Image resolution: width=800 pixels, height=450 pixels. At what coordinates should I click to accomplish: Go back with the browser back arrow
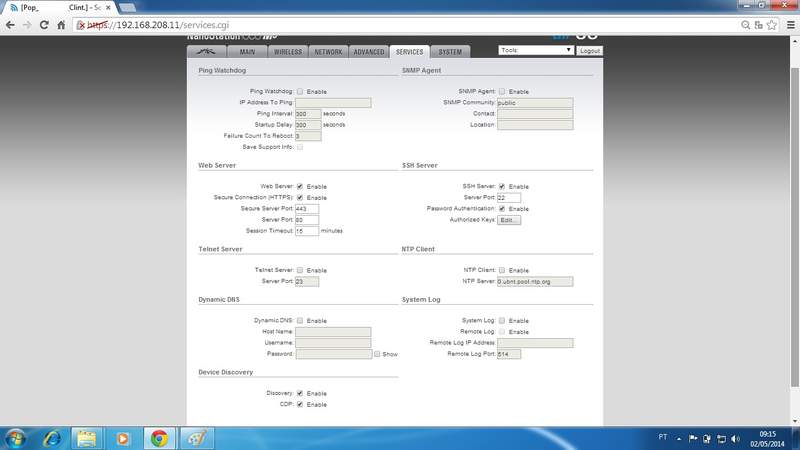tap(10, 25)
